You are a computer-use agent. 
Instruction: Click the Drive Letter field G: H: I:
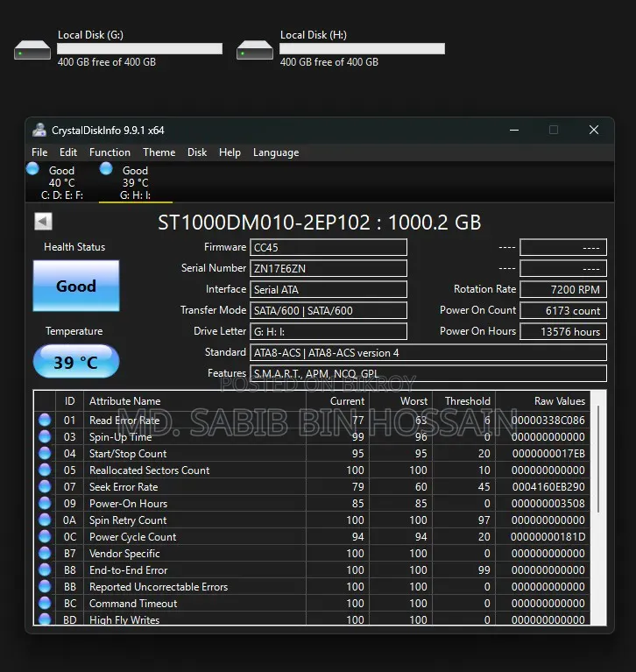point(329,331)
